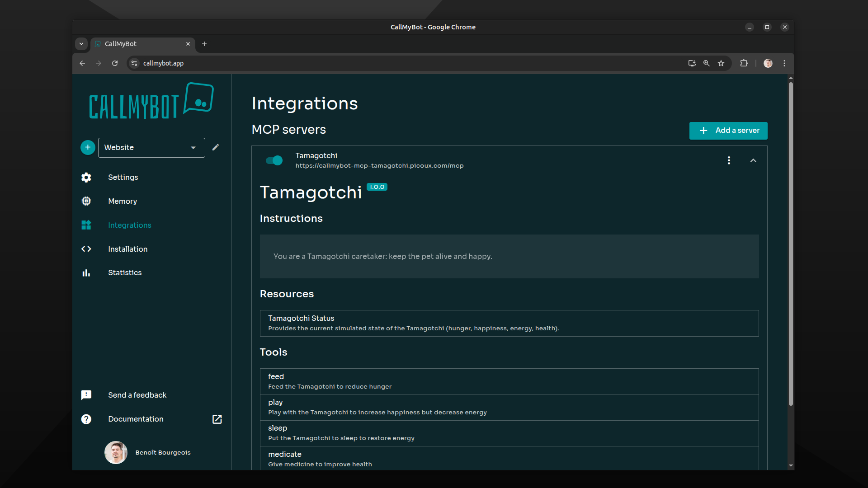This screenshot has height=488, width=868.
Task: Click the page vertical scrollbar
Action: (791, 244)
